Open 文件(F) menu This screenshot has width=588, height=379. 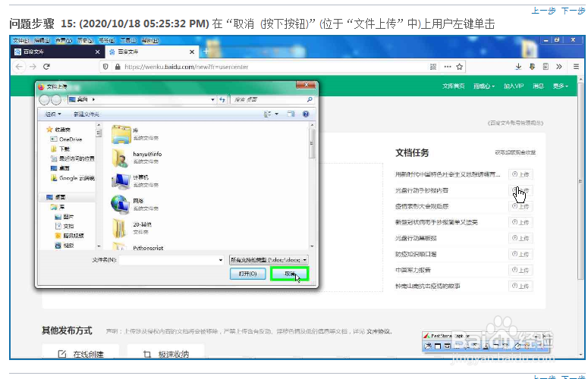20,40
